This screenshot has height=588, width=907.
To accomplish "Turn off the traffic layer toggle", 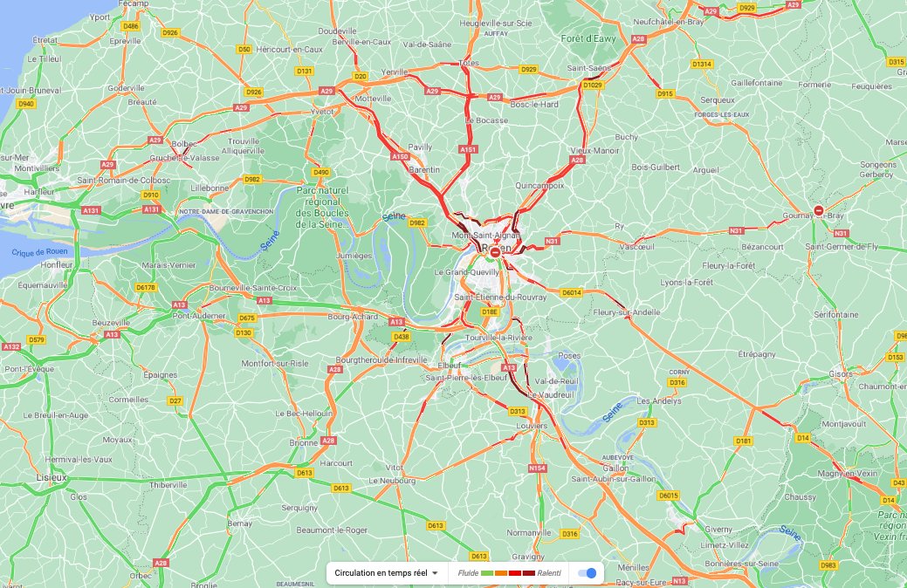I will point(587,573).
